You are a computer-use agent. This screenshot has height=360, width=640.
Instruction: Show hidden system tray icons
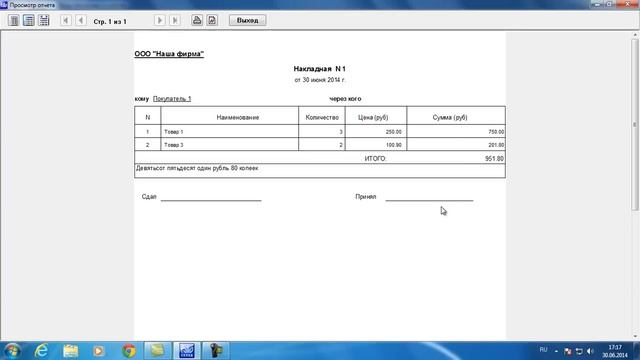tap(556, 351)
